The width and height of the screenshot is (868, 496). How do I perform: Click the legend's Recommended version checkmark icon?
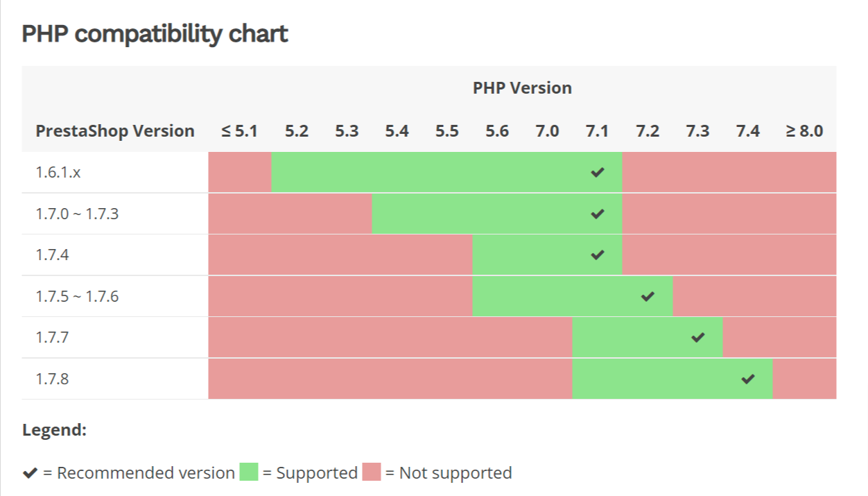pos(30,473)
